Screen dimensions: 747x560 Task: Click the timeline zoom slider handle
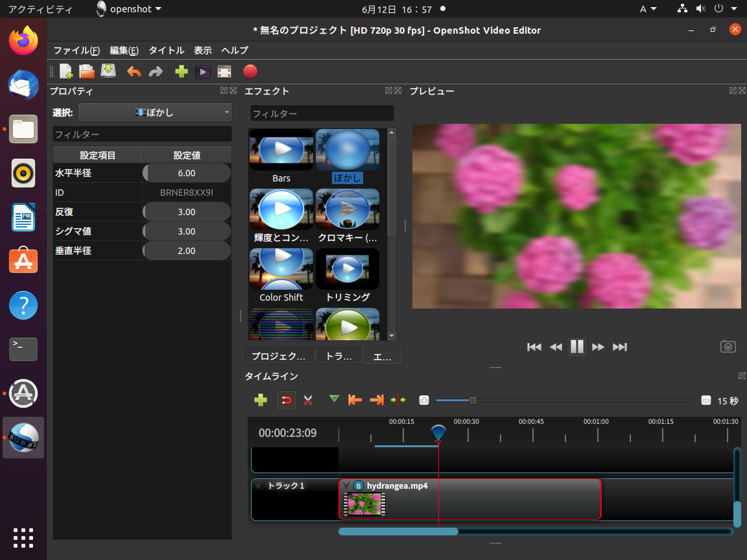pyautogui.click(x=473, y=400)
